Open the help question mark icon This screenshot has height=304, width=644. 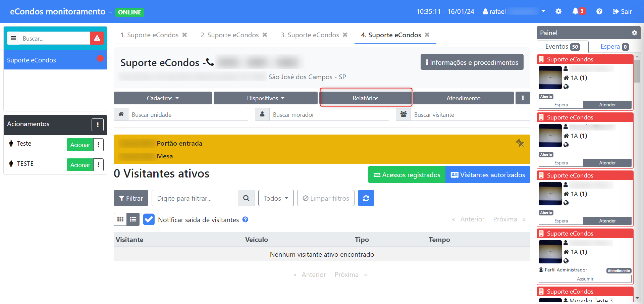[599, 11]
